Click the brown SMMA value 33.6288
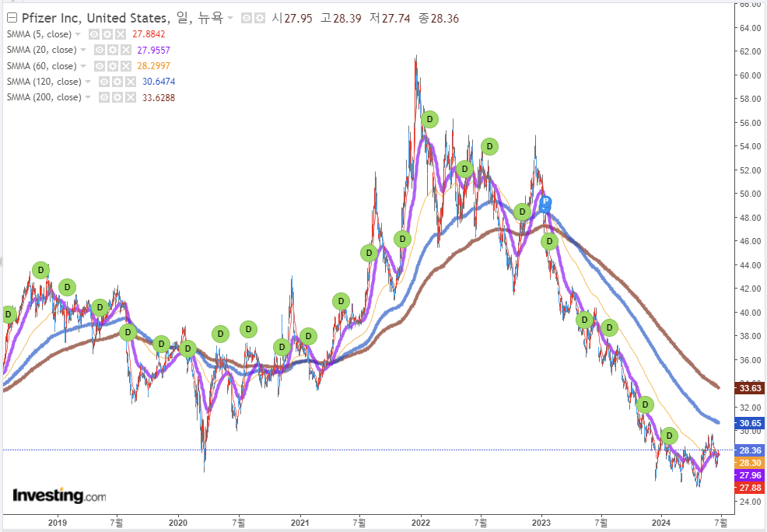 click(159, 97)
